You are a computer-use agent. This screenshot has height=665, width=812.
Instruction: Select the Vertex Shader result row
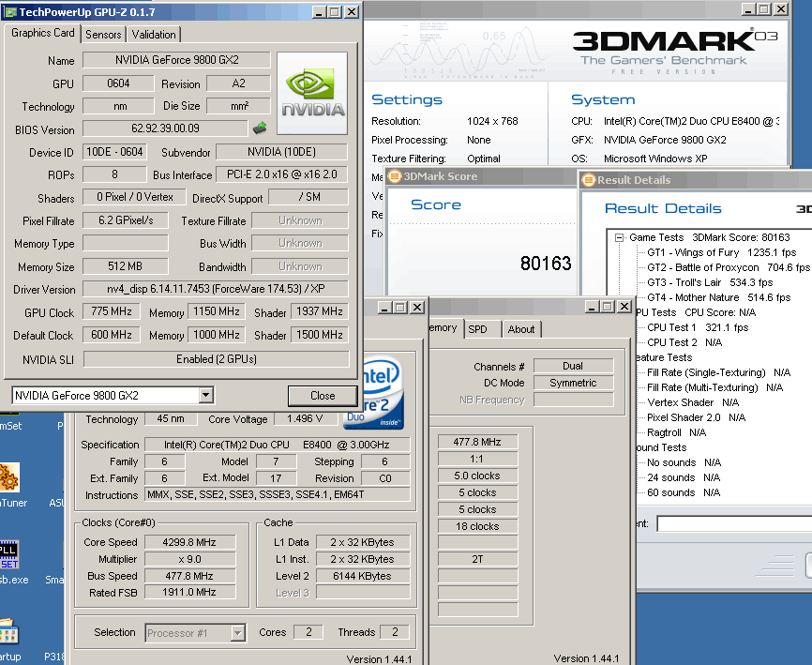click(693, 403)
